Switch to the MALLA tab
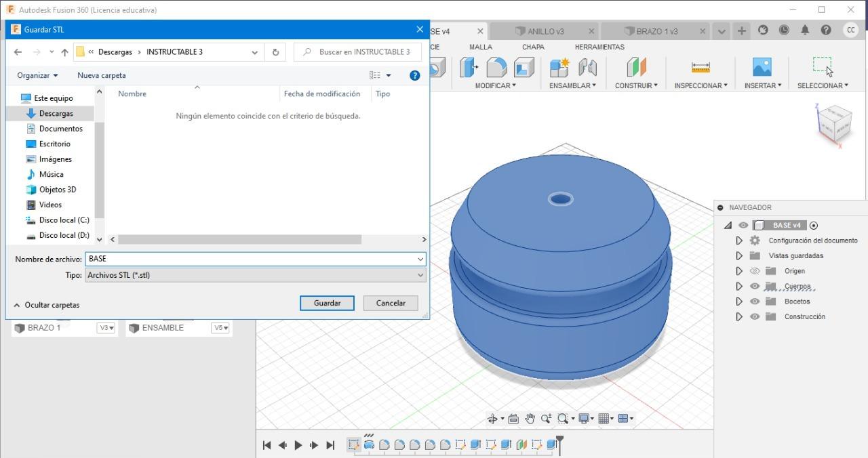868x458 pixels. coord(481,47)
